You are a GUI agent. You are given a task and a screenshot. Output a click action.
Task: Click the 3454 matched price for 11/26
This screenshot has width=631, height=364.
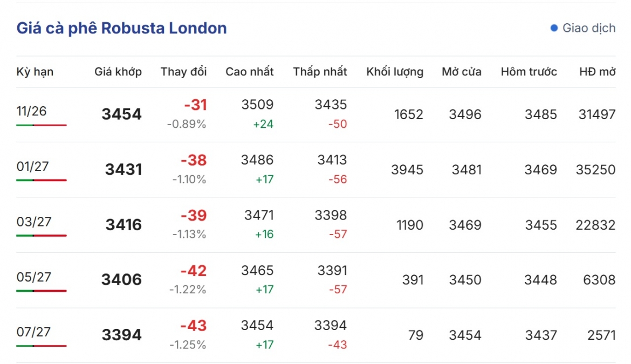tap(121, 114)
